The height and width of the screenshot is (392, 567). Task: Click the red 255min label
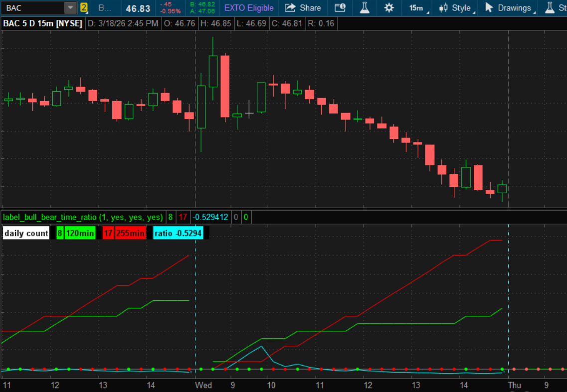pos(130,233)
